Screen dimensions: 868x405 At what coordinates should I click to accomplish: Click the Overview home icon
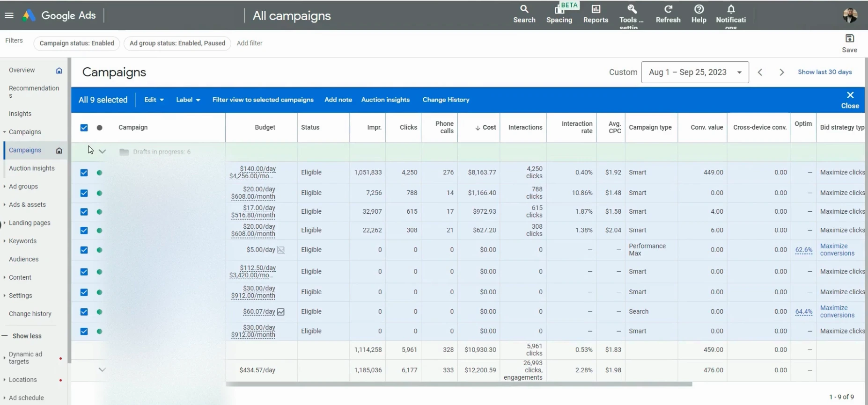pos(59,70)
